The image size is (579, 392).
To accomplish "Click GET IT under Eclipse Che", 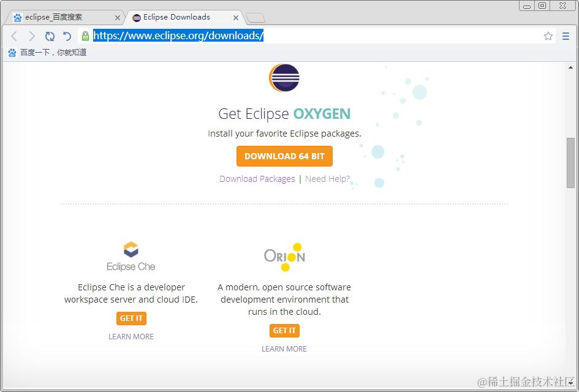I will click(x=131, y=318).
